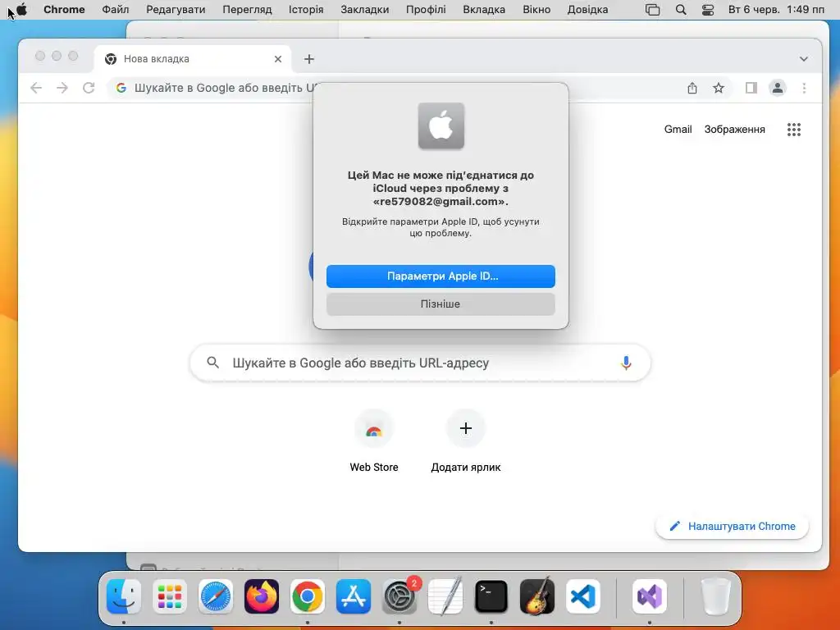Open Visual Studio Code from the Dock
840x630 pixels.
click(583, 596)
